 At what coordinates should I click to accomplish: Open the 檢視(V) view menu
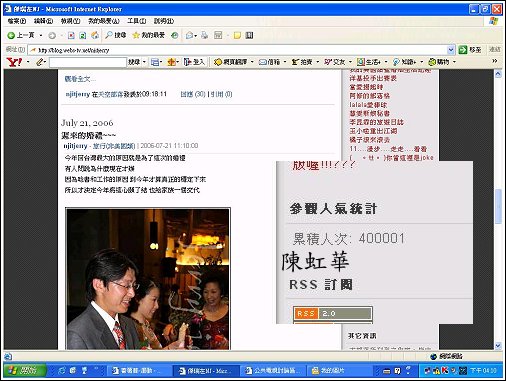(x=70, y=21)
